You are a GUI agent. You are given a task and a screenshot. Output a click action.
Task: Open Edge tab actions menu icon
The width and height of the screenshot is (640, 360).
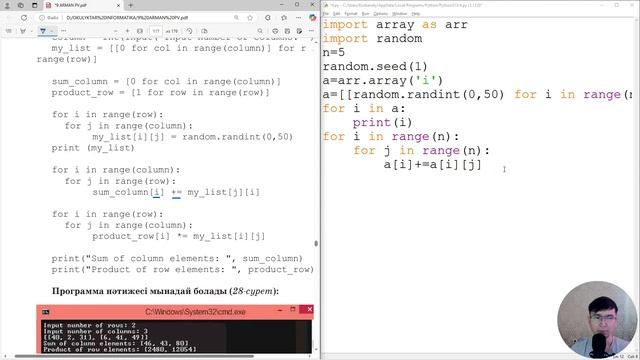click(35, 5)
